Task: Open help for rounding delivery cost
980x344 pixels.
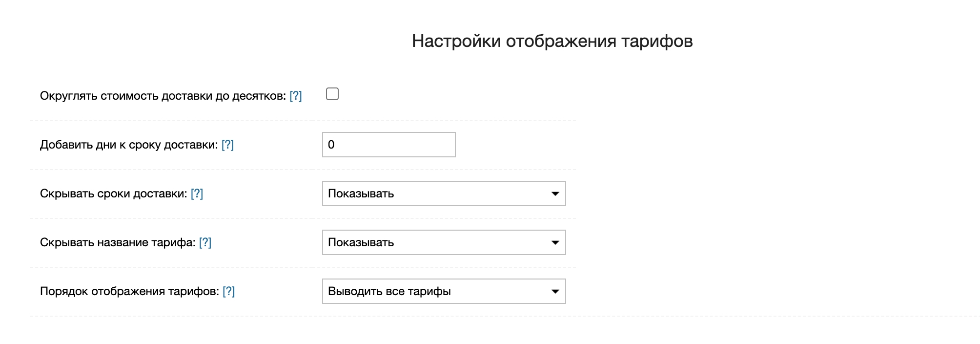Action: [x=295, y=96]
